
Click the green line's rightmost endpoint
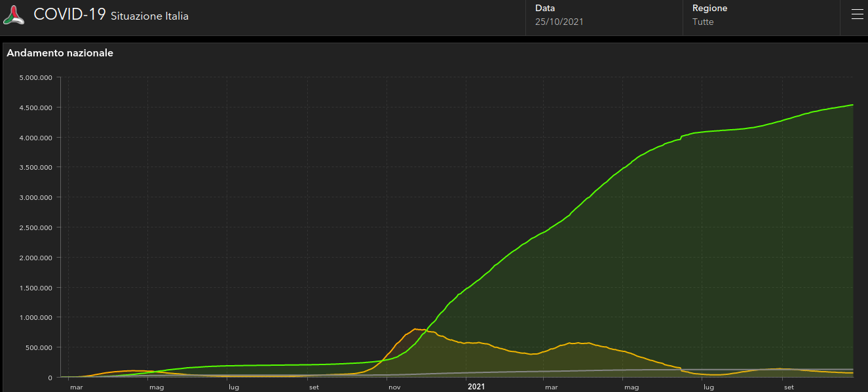click(852, 105)
